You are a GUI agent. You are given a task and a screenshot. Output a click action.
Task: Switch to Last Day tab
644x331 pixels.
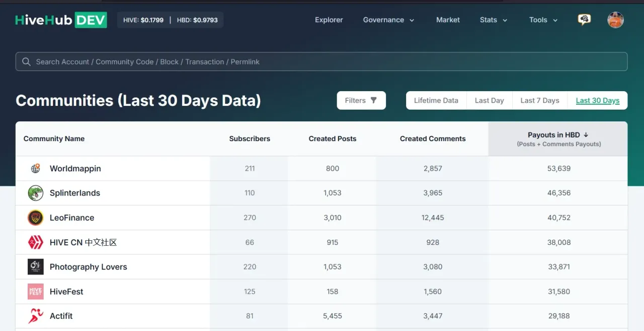click(489, 100)
